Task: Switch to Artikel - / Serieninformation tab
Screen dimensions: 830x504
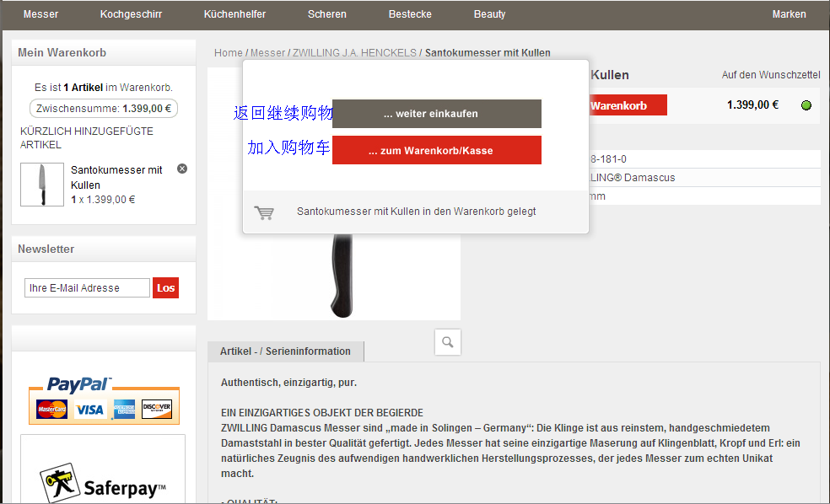Action: click(285, 351)
